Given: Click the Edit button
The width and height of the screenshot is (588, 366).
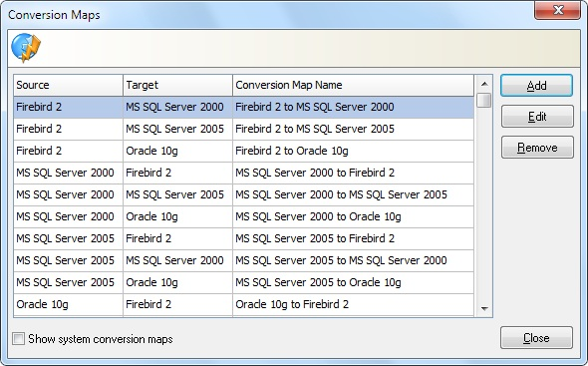Looking at the screenshot, I should 537,117.
